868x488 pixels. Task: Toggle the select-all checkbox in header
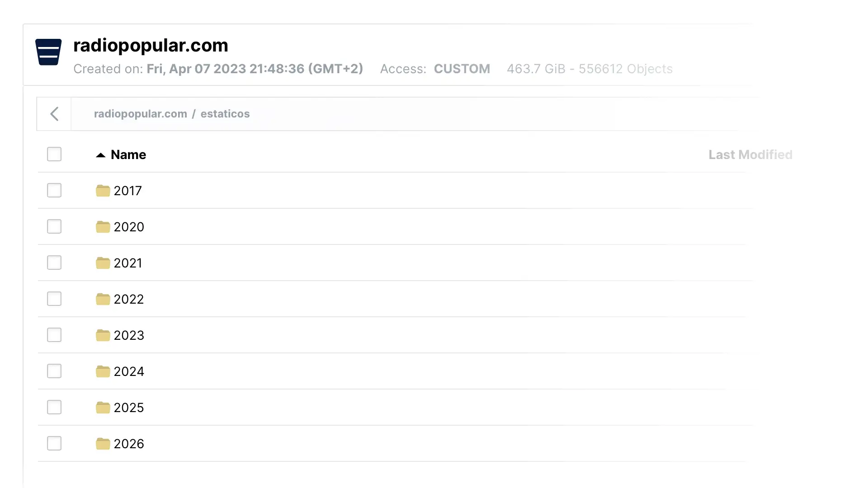54,154
